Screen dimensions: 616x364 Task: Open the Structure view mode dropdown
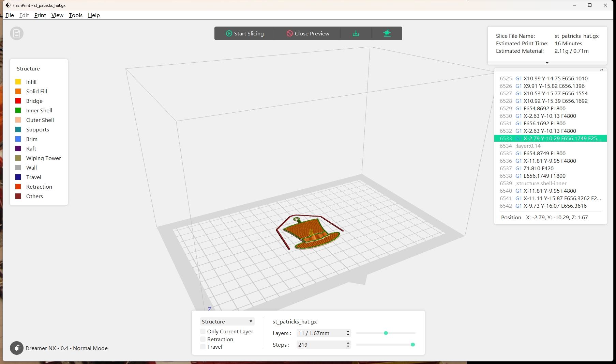[227, 321]
